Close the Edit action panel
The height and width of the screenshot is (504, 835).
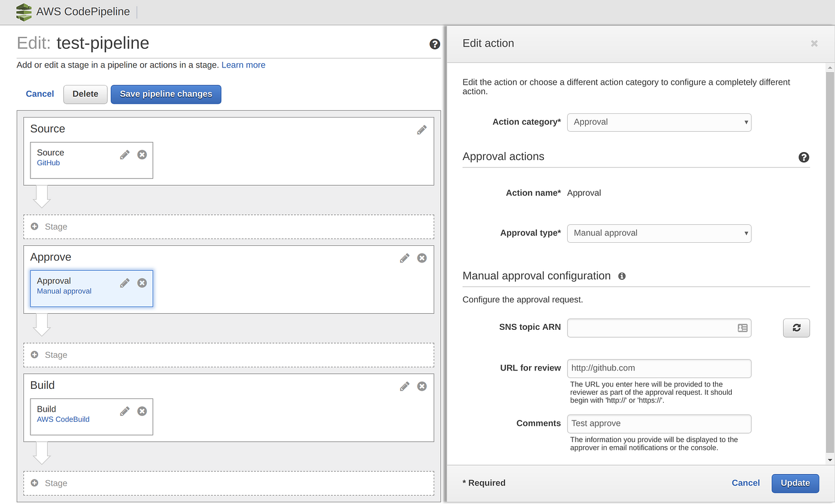coord(814,44)
